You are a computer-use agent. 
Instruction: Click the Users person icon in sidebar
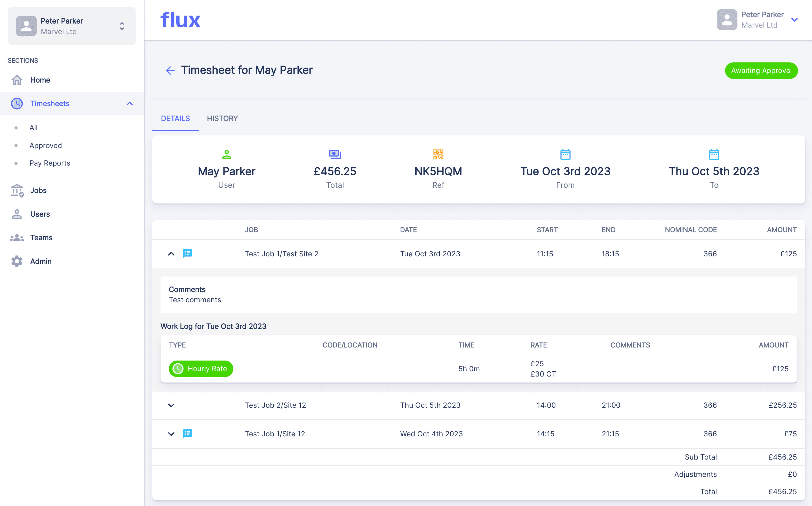(17, 214)
